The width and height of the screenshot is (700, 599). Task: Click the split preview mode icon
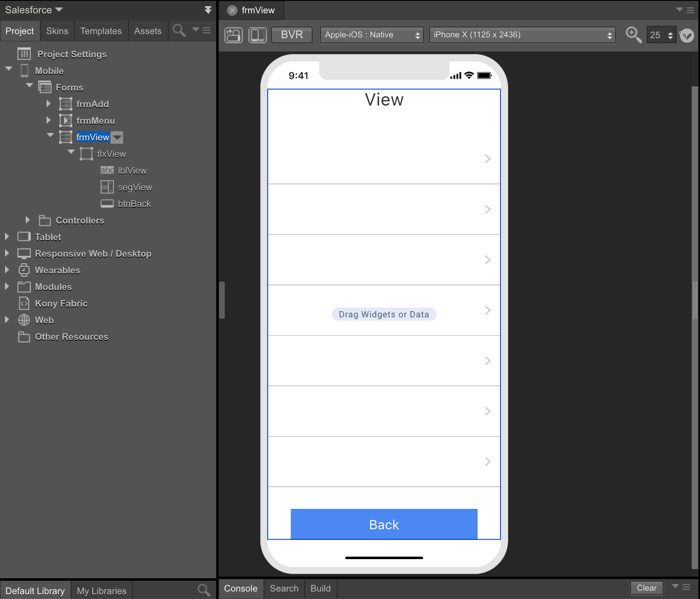point(257,35)
